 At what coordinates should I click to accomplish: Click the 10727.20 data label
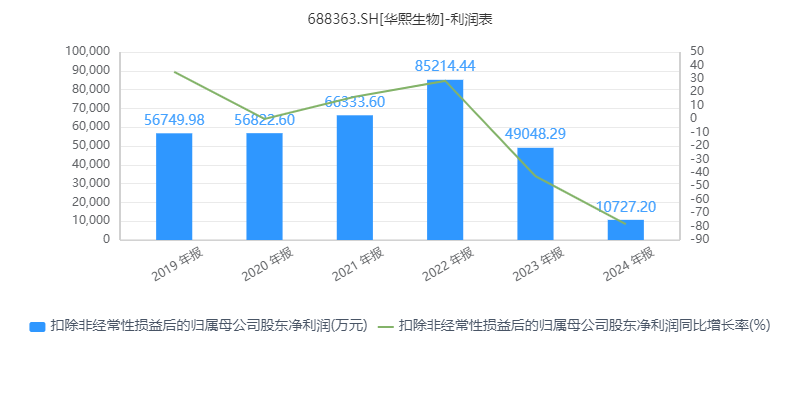(626, 207)
